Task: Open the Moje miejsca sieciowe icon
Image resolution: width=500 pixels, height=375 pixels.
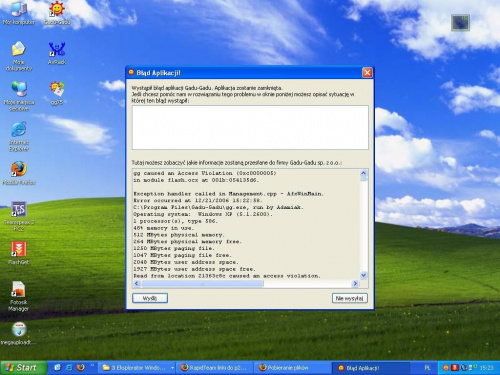Action: pyautogui.click(x=19, y=96)
